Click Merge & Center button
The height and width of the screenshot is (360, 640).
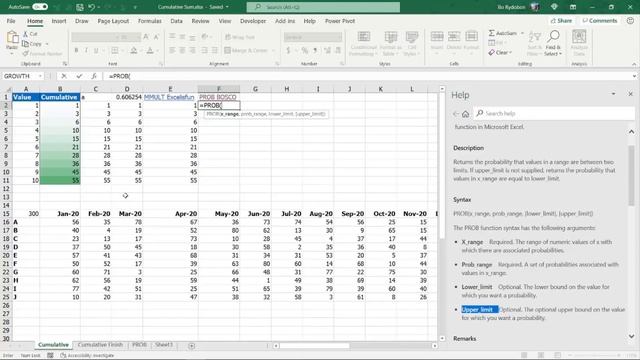pos(246,51)
